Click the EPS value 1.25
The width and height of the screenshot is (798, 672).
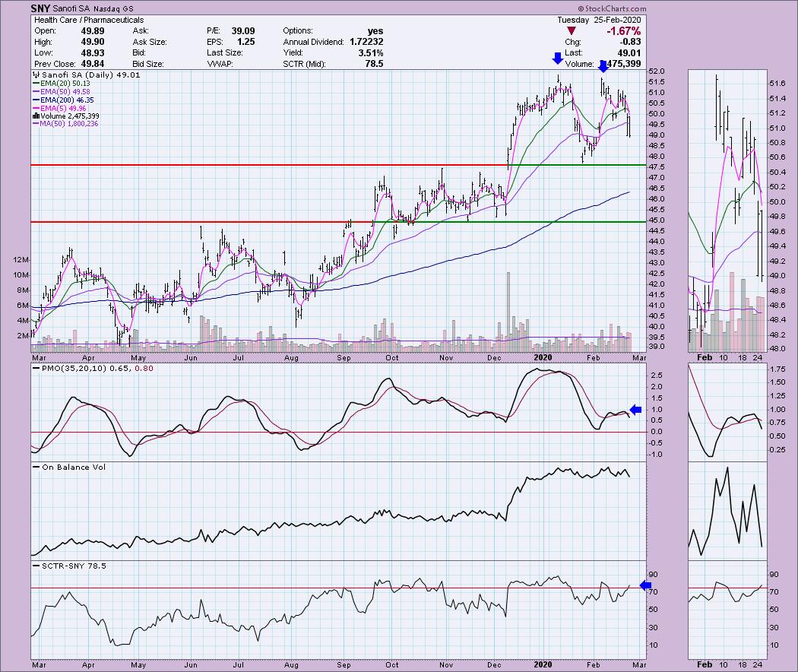coord(245,42)
